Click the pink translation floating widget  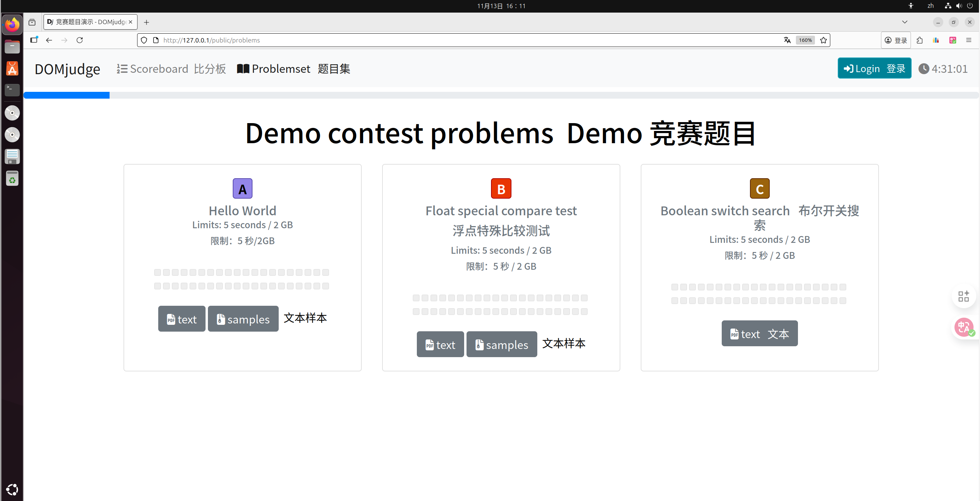pyautogui.click(x=964, y=327)
